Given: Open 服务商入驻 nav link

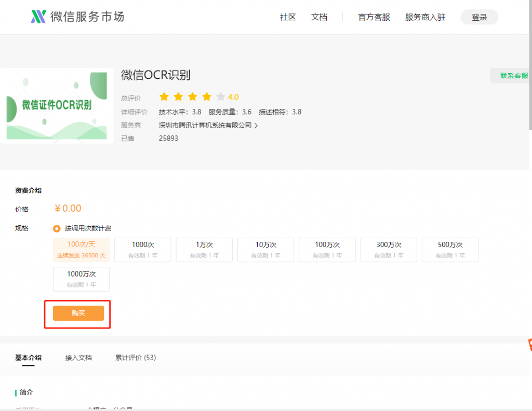Looking at the screenshot, I should (425, 17).
